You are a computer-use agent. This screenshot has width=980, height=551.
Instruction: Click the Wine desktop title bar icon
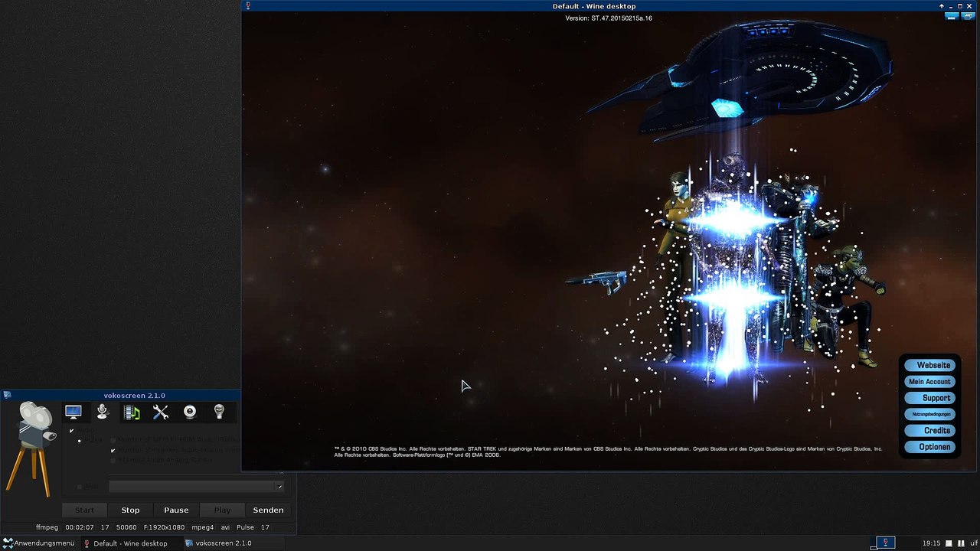[247, 6]
